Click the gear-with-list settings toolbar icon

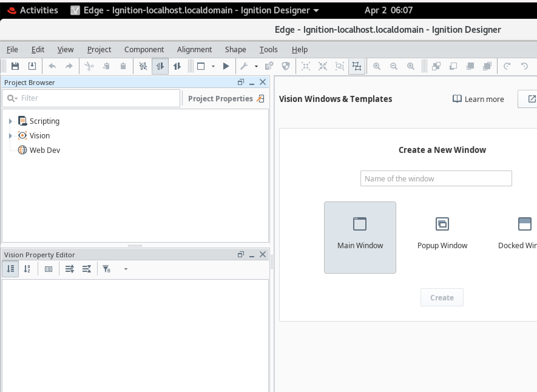click(269, 66)
